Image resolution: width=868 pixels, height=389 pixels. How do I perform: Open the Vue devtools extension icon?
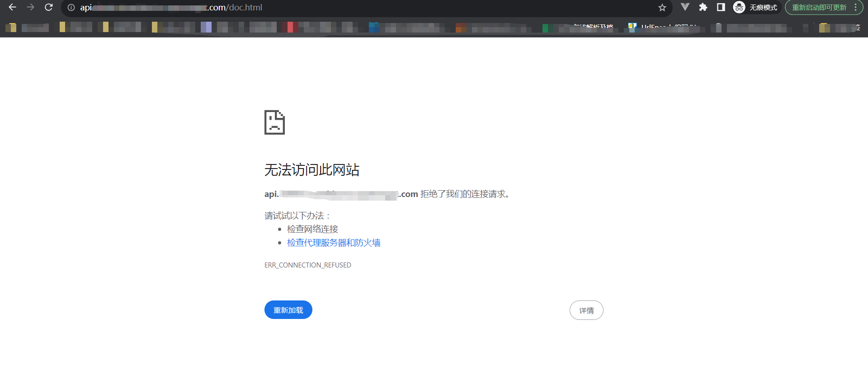[685, 7]
